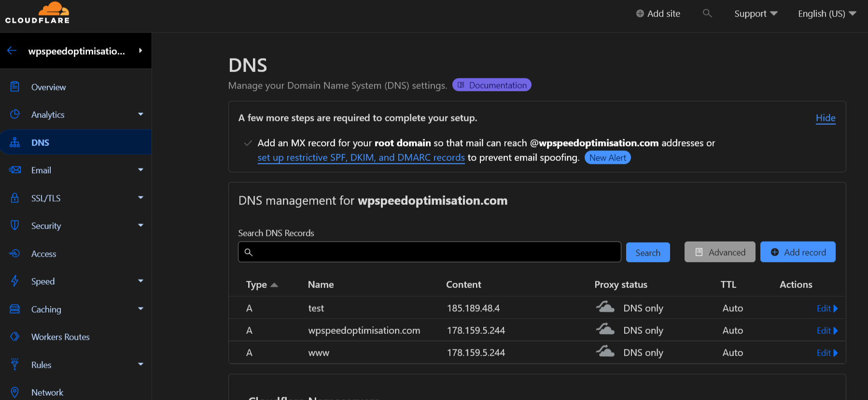Click the plus icon on Add record button

[x=775, y=252]
